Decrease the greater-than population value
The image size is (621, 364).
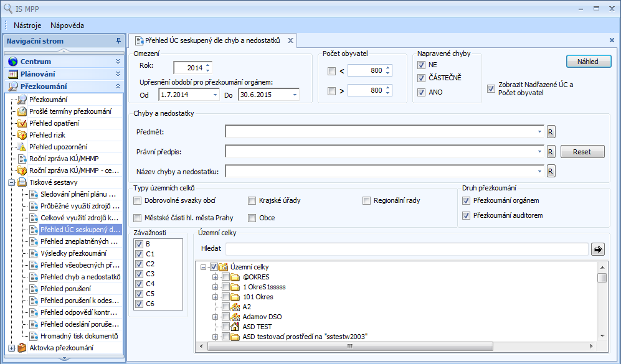(x=387, y=93)
